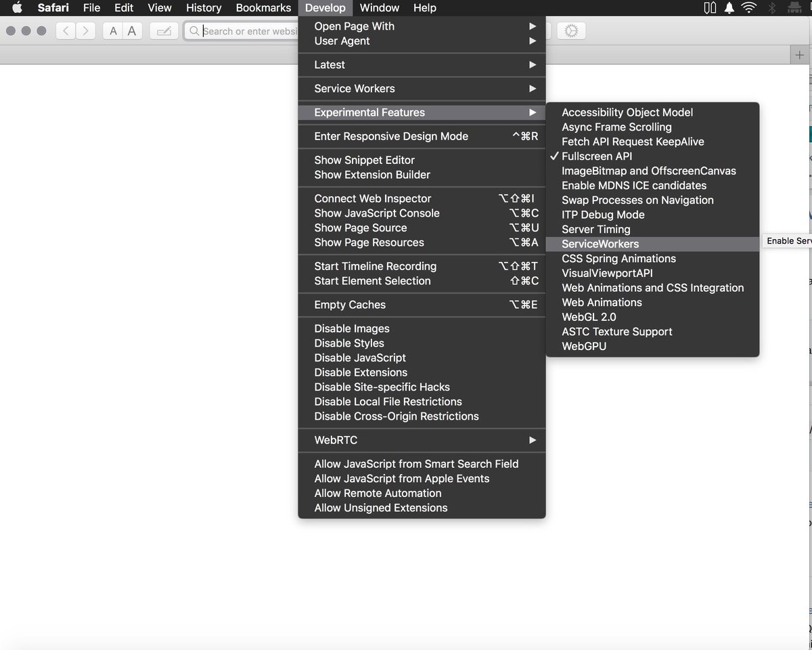Choose Start Element Selection

[422, 281]
